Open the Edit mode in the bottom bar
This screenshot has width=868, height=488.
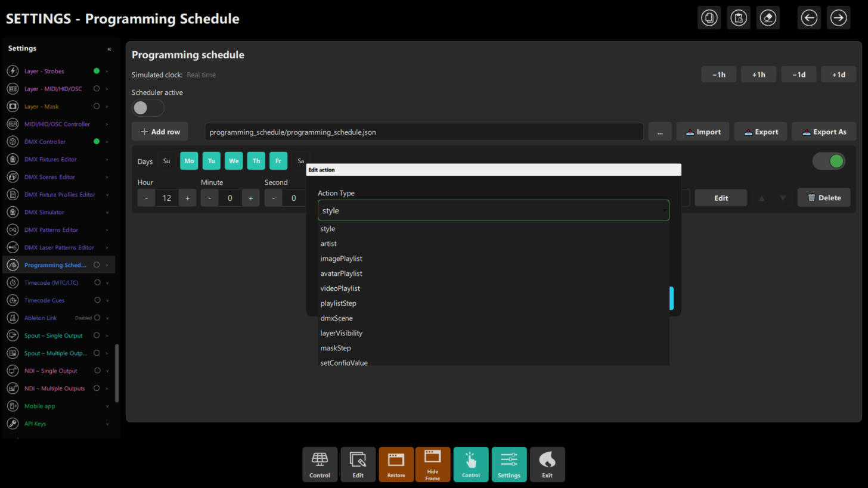point(358,464)
